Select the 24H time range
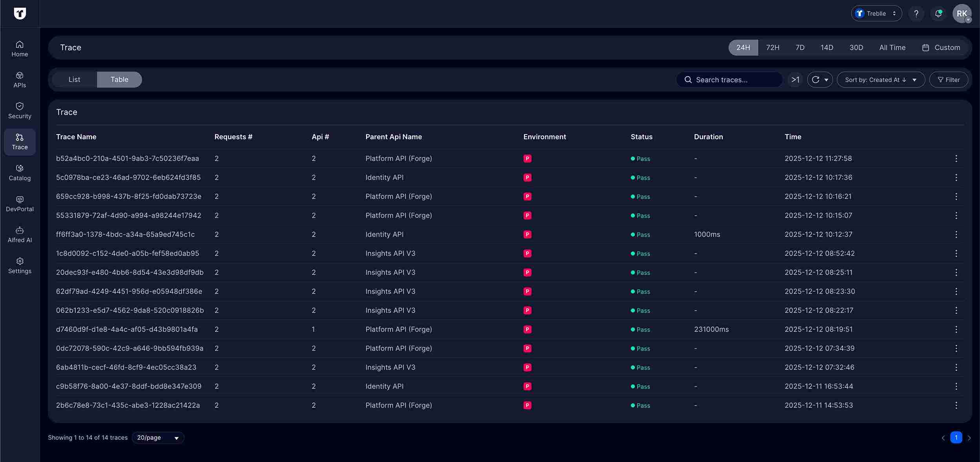 [743, 47]
